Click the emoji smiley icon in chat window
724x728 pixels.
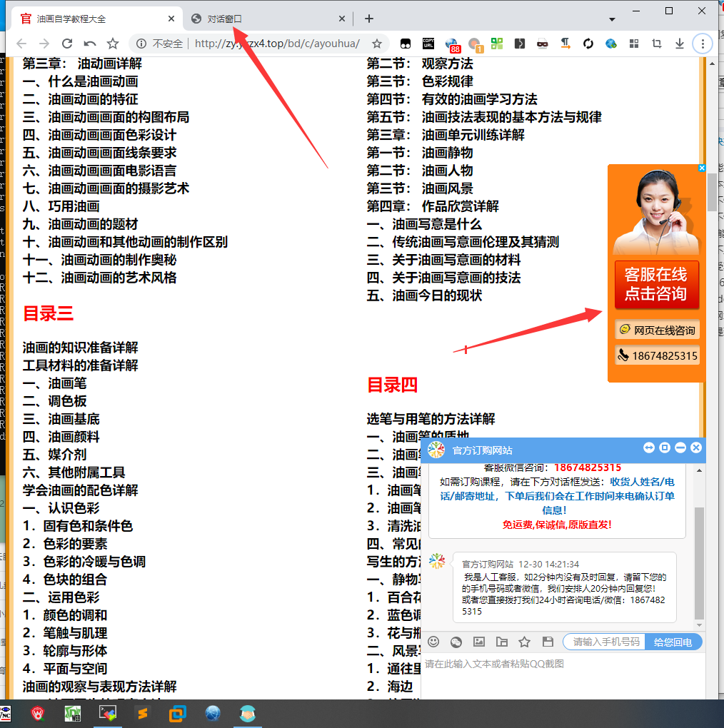(434, 642)
